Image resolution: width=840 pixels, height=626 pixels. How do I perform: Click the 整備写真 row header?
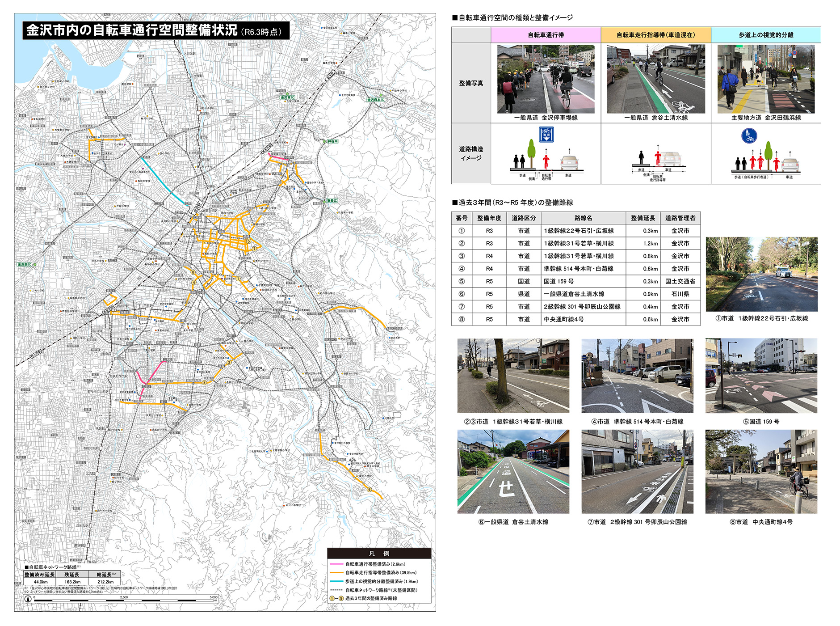471,83
